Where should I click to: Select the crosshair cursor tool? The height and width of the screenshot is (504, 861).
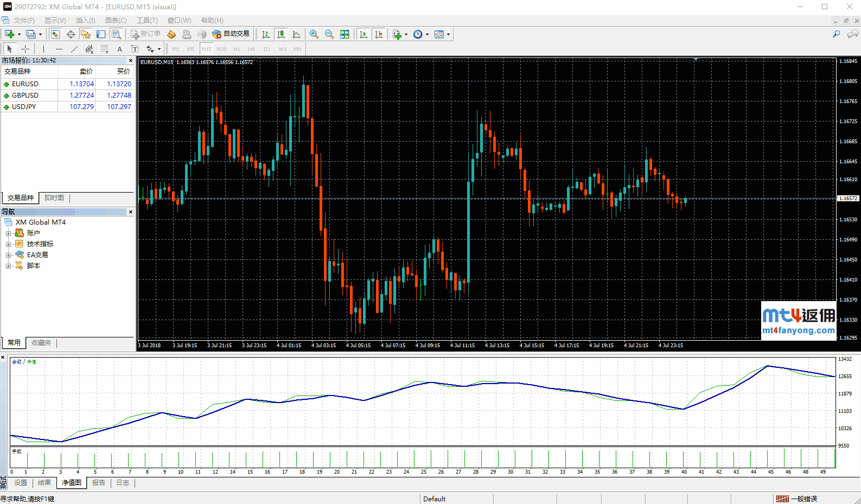25,49
